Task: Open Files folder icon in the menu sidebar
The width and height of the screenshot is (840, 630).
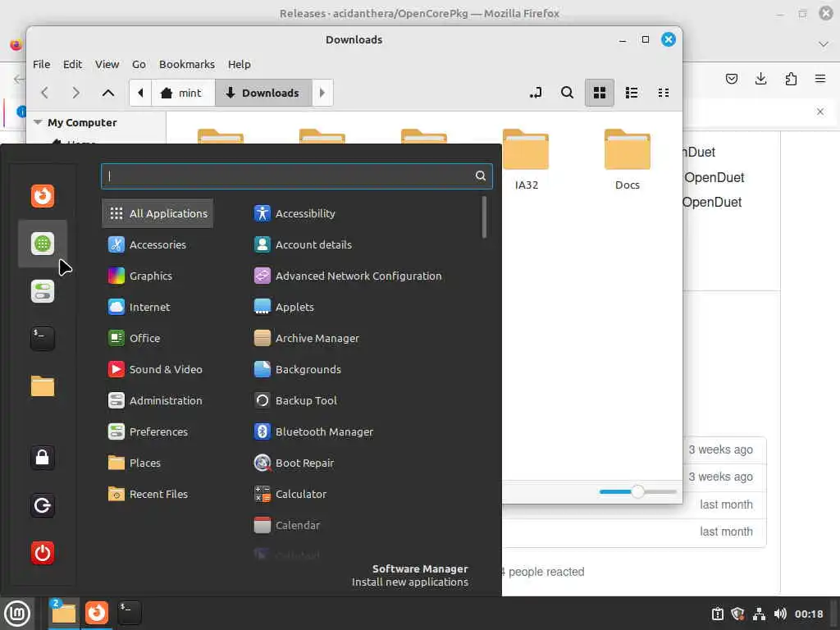Action: coord(43,386)
